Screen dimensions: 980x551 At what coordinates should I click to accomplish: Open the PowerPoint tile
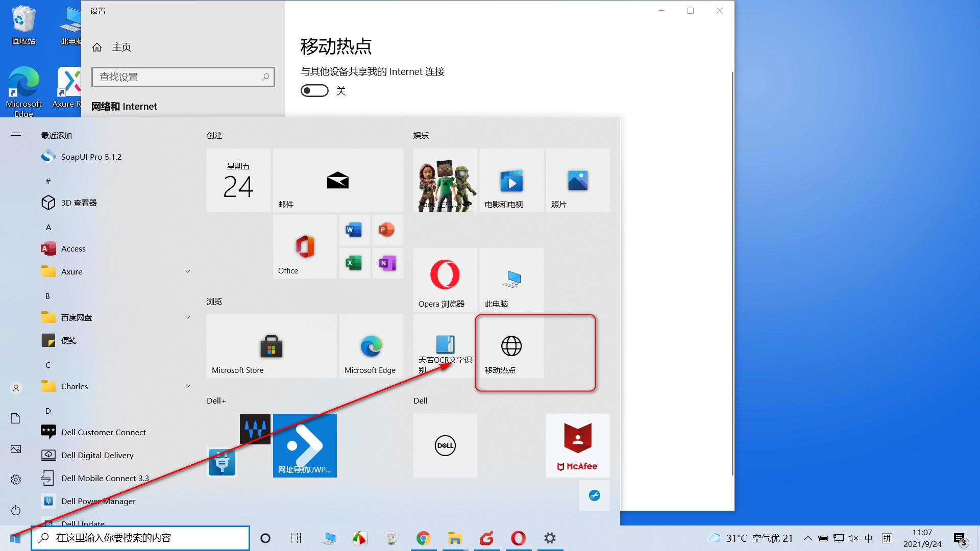(387, 230)
